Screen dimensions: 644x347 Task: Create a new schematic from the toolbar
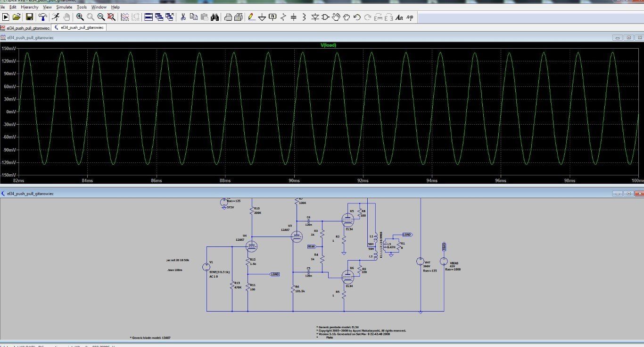tap(6, 17)
